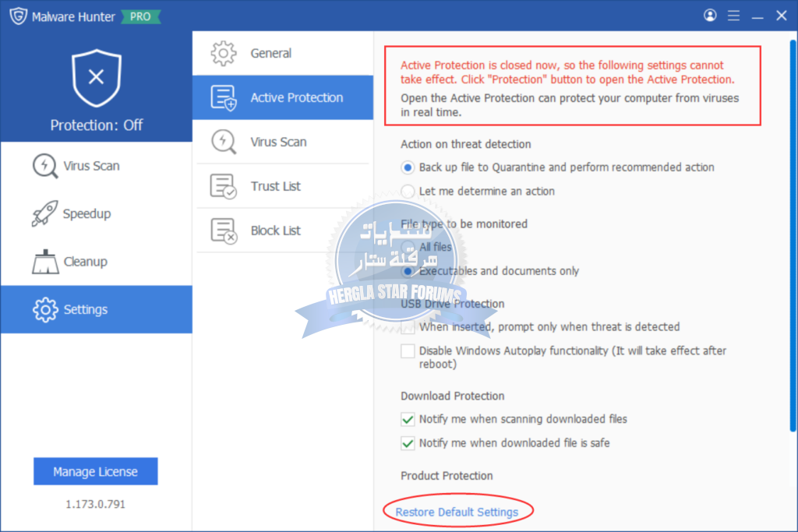Viewport: 798px width, 532px height.
Task: Click the Virus Scan magnifier icon in sidebar
Action: pyautogui.click(x=44, y=166)
